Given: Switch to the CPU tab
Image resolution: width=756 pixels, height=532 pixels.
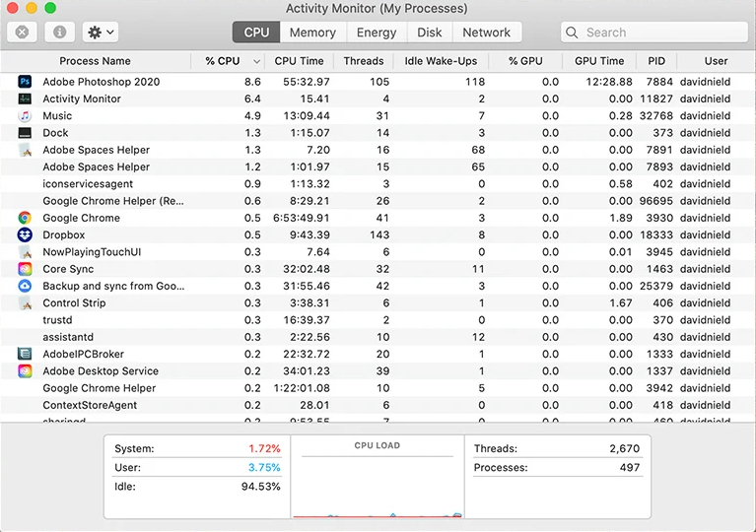Looking at the screenshot, I should pos(256,33).
